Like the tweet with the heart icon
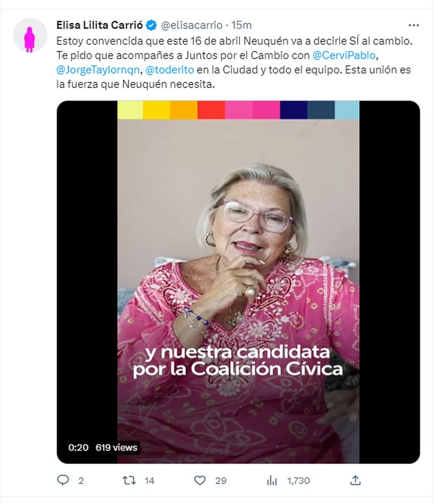 pyautogui.click(x=200, y=481)
